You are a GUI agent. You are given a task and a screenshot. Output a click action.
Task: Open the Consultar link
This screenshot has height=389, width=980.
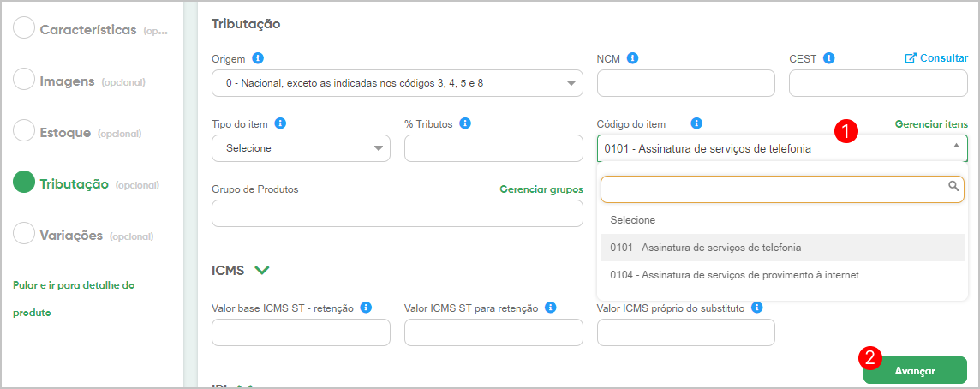click(x=944, y=58)
